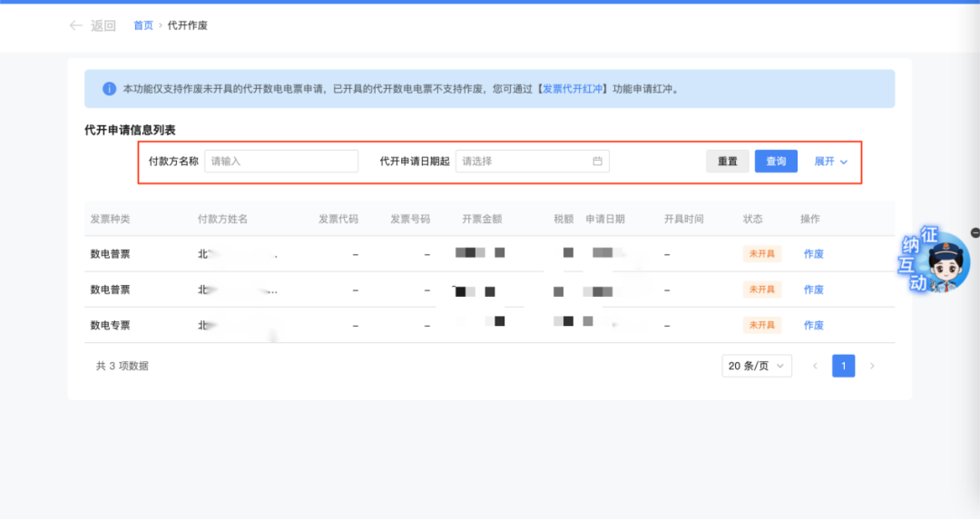Click the 首页 breadcrumb link
This screenshot has height=521, width=980.
[x=143, y=25]
